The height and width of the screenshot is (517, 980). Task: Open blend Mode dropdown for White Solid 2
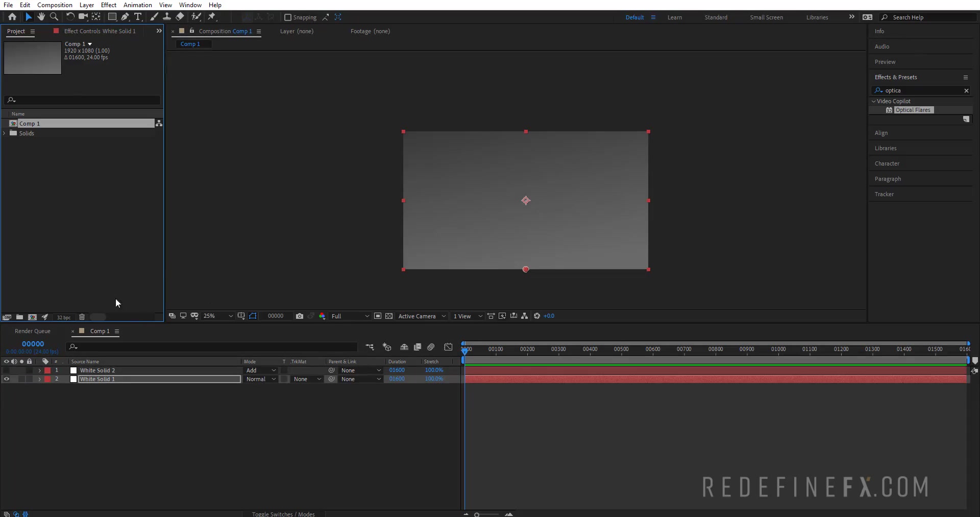click(x=261, y=370)
